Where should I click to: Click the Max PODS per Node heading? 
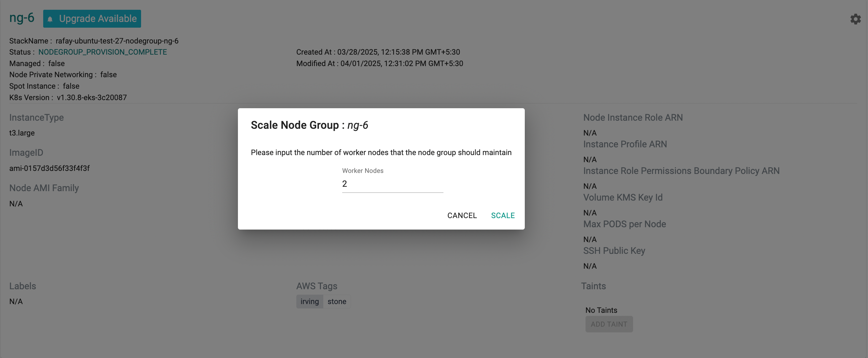(x=625, y=224)
